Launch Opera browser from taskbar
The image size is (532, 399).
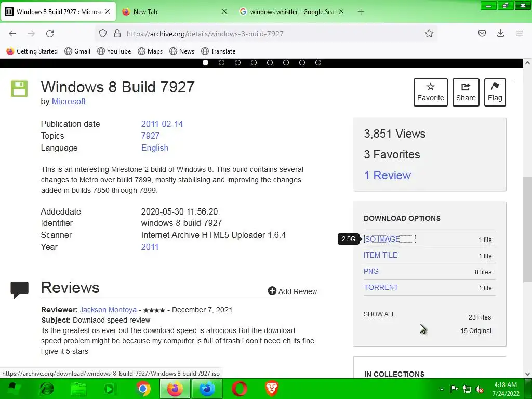[x=239, y=389]
